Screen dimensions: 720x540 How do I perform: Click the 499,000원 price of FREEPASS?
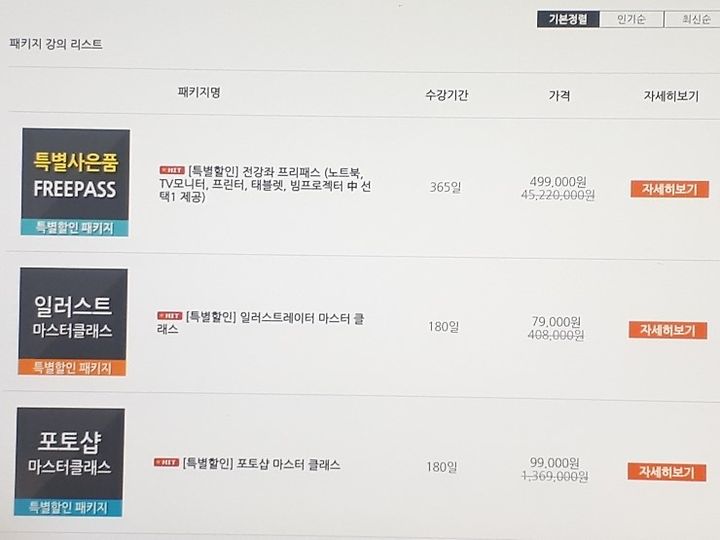click(558, 182)
